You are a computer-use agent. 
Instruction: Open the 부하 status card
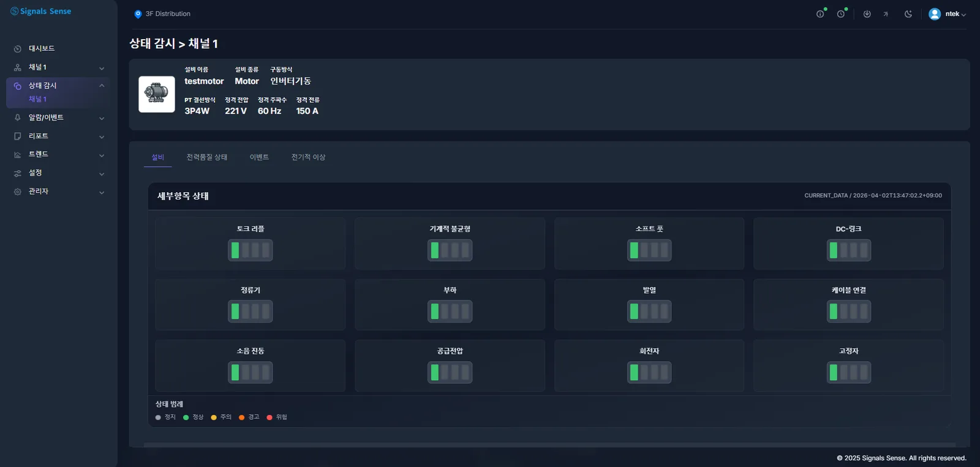pyautogui.click(x=450, y=305)
